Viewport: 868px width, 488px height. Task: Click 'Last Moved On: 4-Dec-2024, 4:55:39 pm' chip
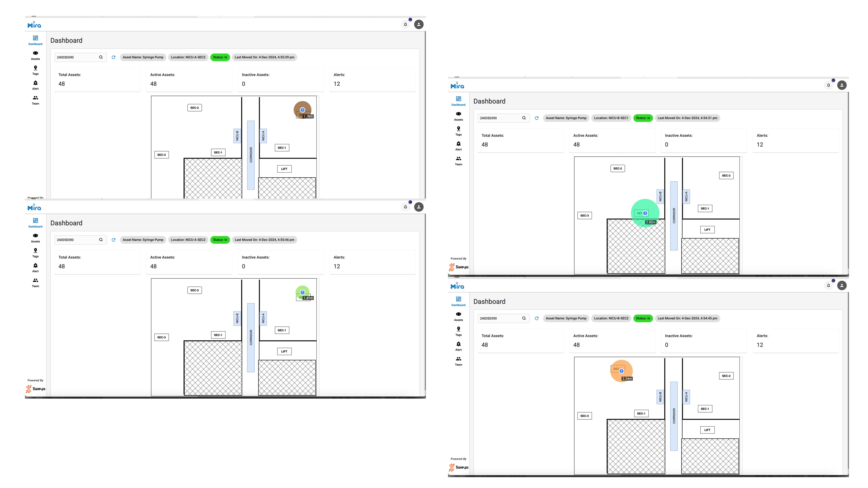(264, 57)
